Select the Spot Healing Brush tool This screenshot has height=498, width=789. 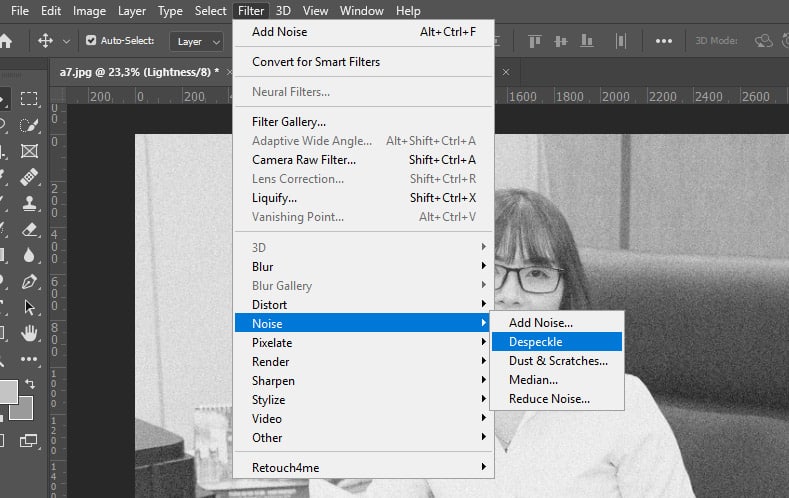click(x=29, y=176)
